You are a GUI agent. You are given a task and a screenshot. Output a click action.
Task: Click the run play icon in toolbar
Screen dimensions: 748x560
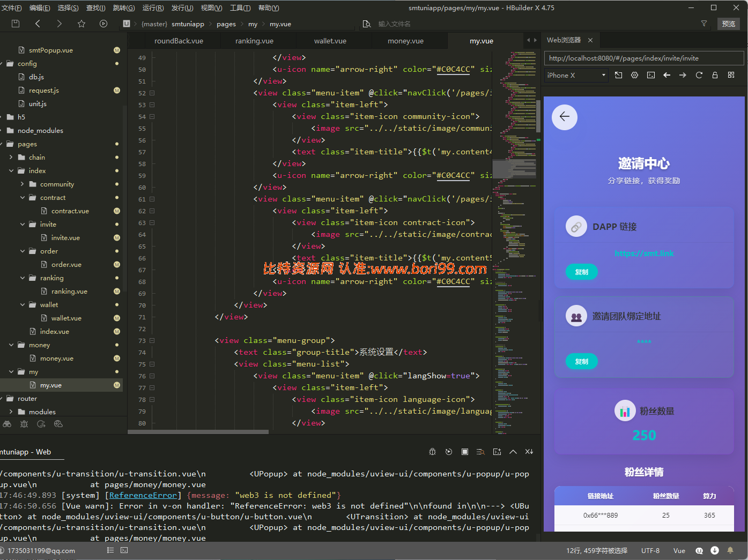(103, 24)
